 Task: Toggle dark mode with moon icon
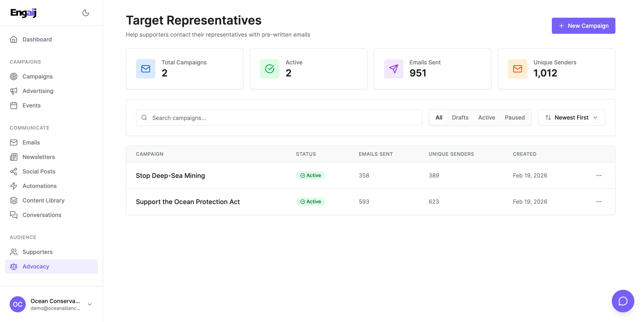coord(86,13)
